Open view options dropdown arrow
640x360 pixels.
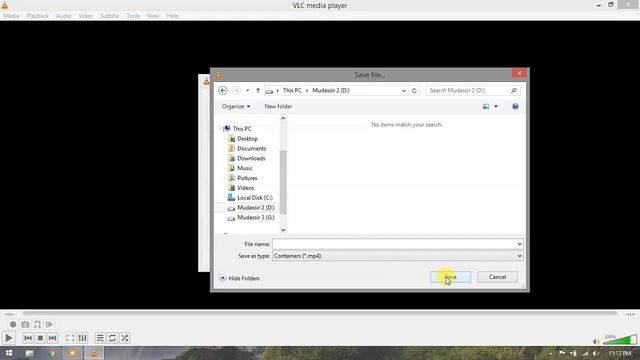pos(496,107)
